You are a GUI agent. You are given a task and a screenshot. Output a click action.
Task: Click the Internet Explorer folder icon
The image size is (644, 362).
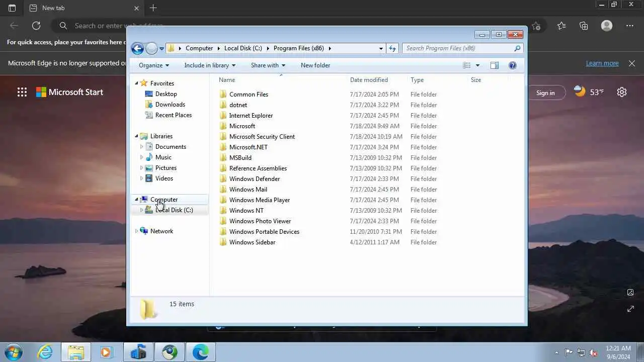[x=223, y=116]
